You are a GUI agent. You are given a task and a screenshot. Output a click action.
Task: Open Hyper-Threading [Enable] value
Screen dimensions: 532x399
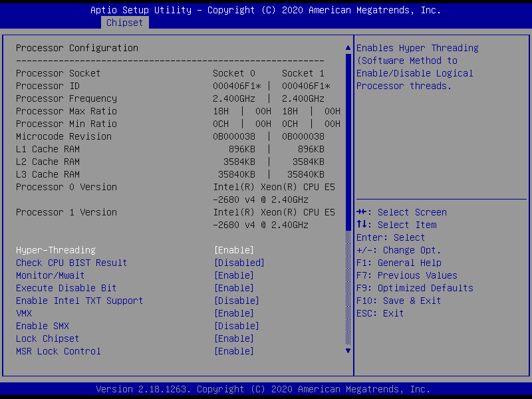tap(234, 250)
